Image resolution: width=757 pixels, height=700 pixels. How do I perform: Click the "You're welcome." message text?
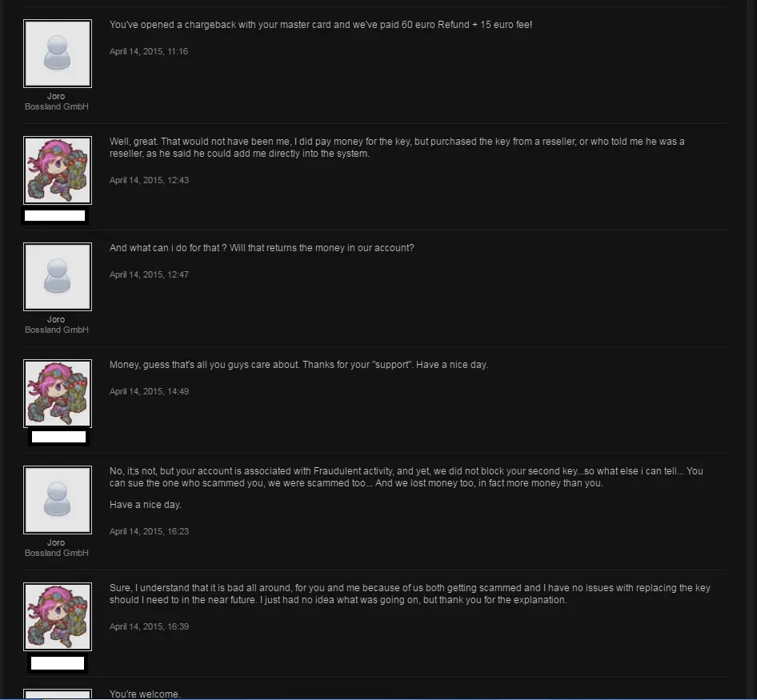(x=145, y=694)
